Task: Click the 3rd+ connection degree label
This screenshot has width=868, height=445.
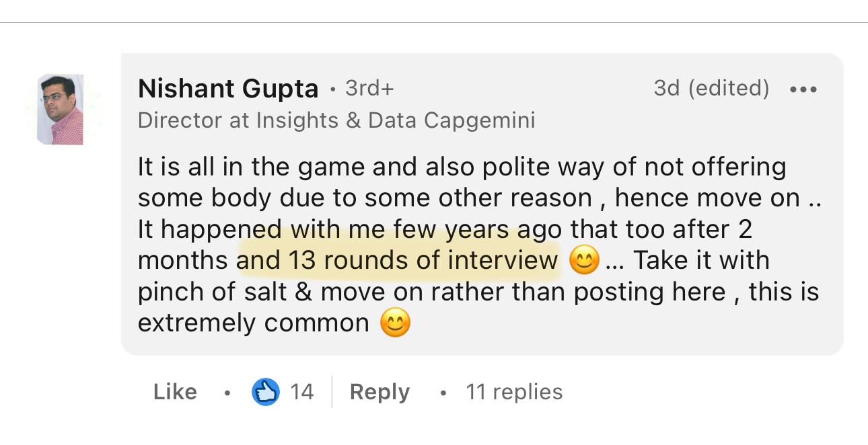Action: pos(369,89)
